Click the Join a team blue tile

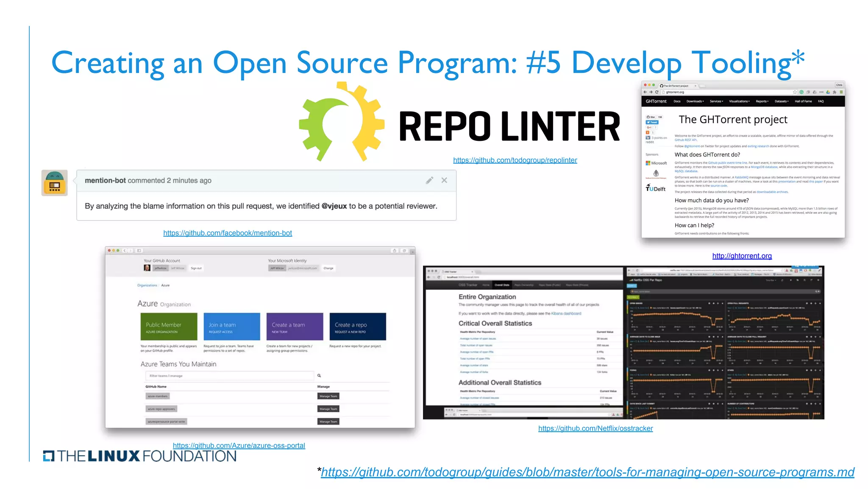(232, 327)
